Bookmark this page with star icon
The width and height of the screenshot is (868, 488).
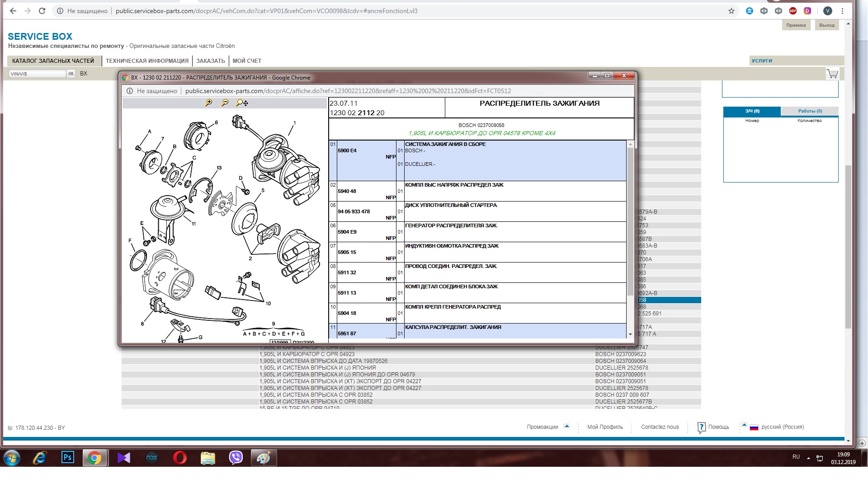point(731,11)
